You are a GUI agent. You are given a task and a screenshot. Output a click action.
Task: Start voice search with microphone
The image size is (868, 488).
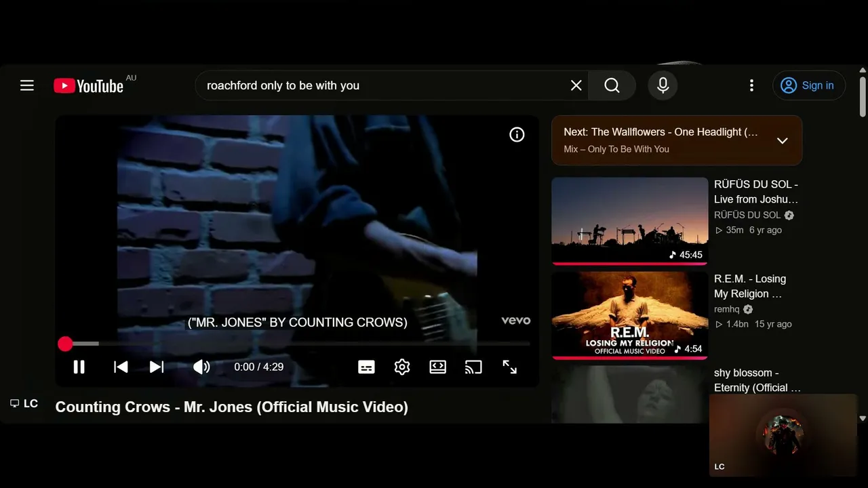(663, 85)
